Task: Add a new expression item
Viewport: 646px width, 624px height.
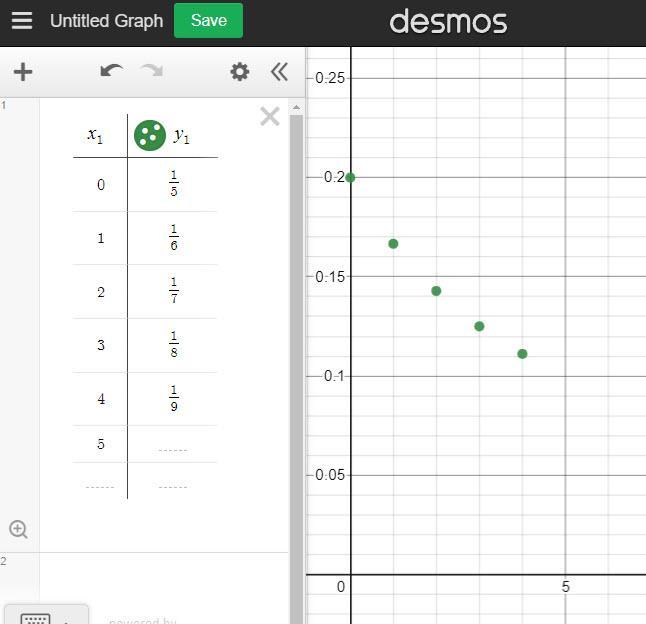Action: pos(23,72)
